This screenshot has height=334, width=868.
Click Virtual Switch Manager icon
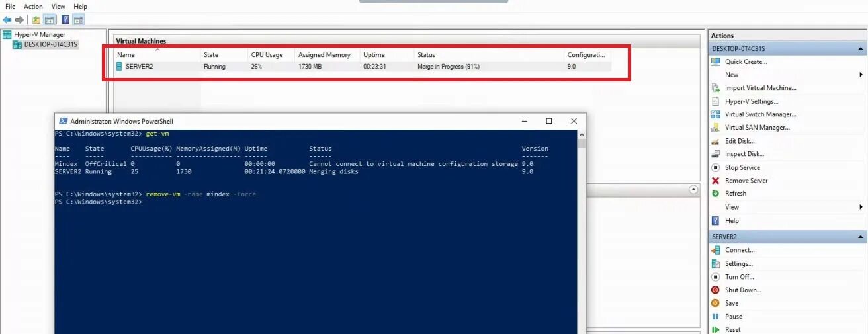pos(715,114)
